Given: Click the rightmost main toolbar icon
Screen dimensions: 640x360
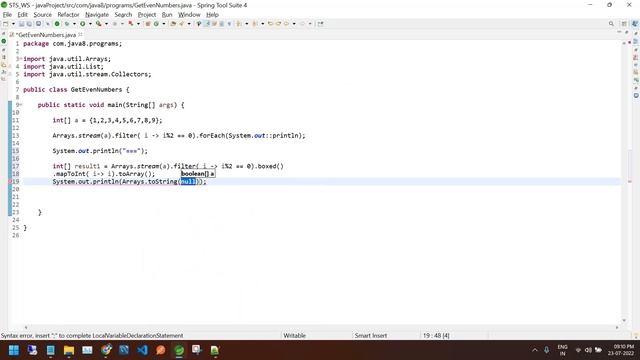Looking at the screenshot, I should [x=320, y=24].
